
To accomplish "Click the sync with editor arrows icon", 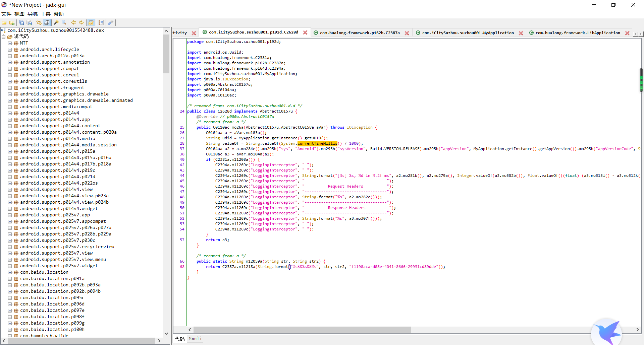I will (x=39, y=22).
